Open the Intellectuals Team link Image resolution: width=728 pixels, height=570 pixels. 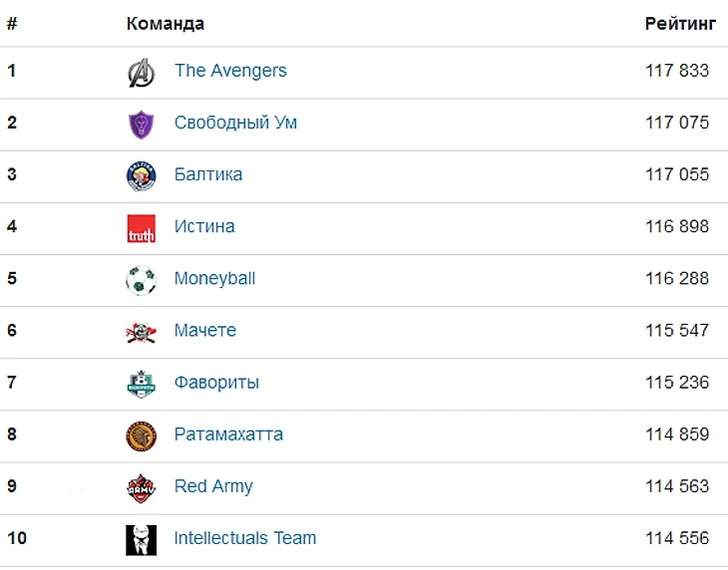pos(245,538)
